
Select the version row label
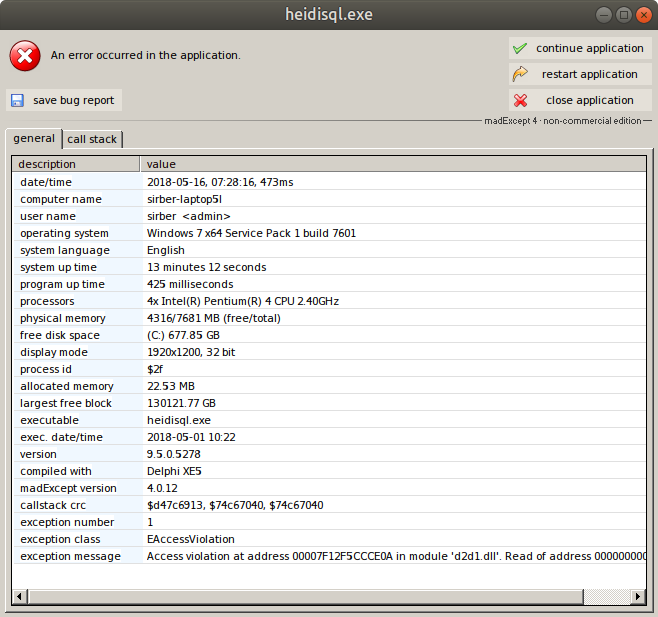(38, 454)
